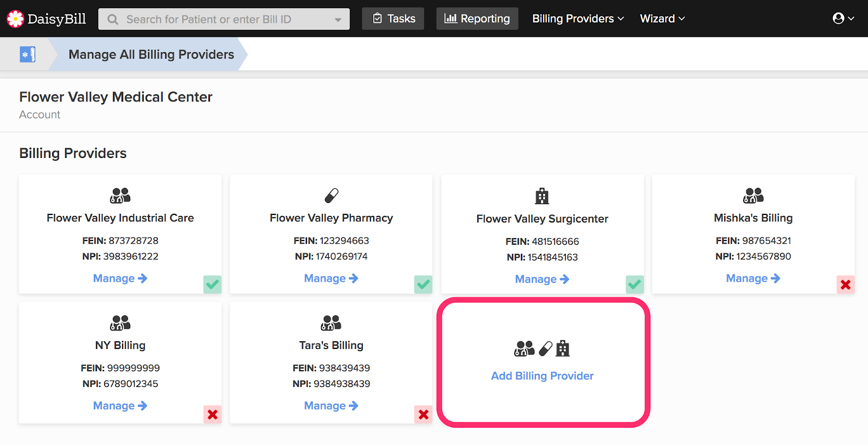The height and width of the screenshot is (445, 868).
Task: Click green checkmark on Flower Valley Surgicenter
Action: [x=635, y=284]
